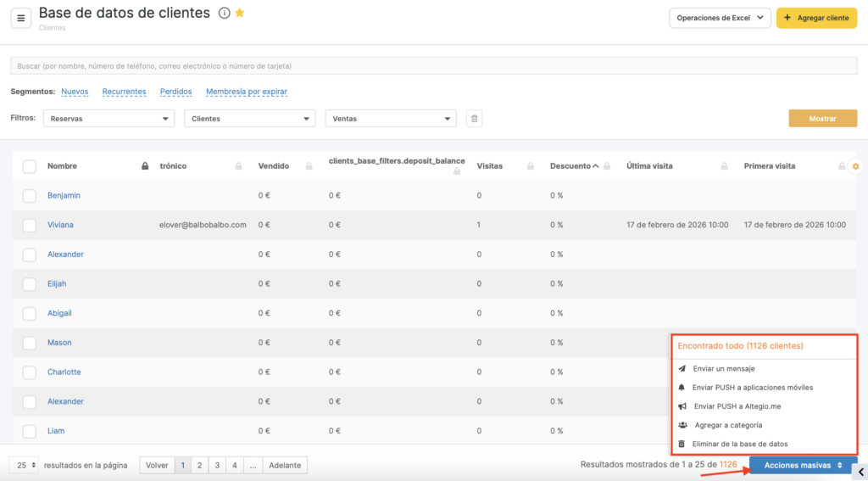Sort by the Descuento column arrow
The image size is (868, 481).
pos(595,166)
